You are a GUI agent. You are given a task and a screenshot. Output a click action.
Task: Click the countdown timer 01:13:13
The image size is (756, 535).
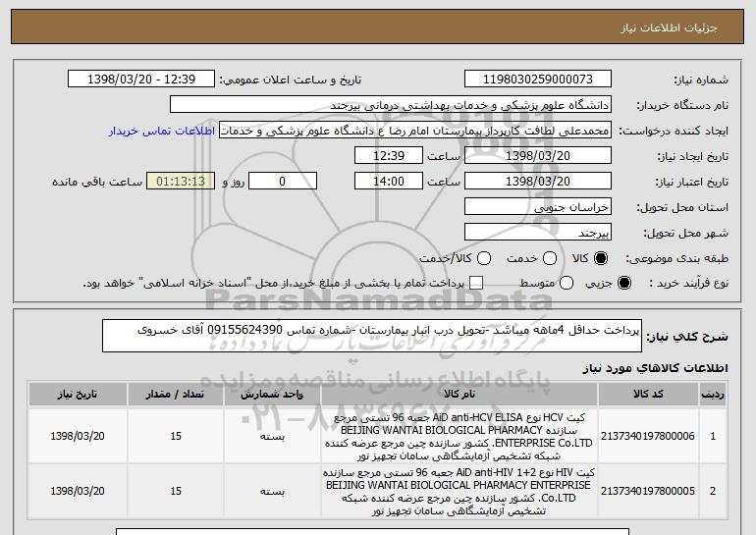tap(181, 182)
